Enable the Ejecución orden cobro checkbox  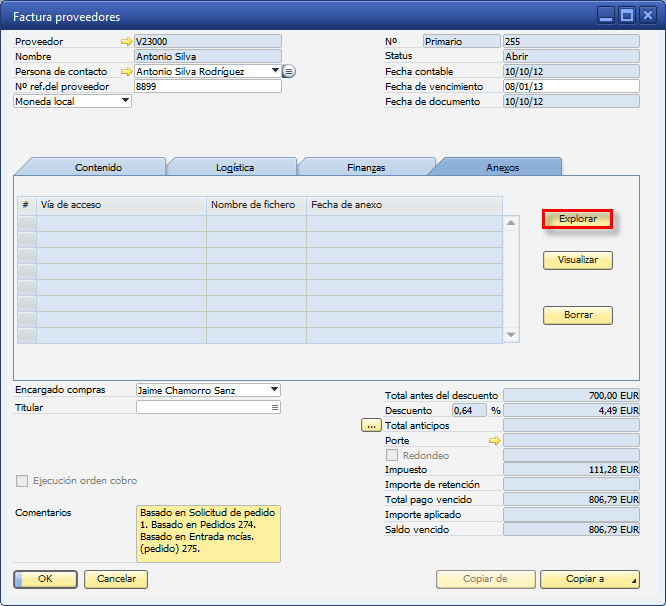(x=22, y=481)
